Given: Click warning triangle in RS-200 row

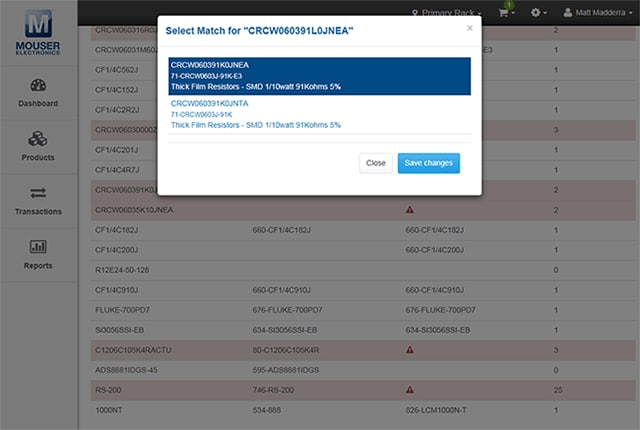Looking at the screenshot, I should pyautogui.click(x=409, y=389).
